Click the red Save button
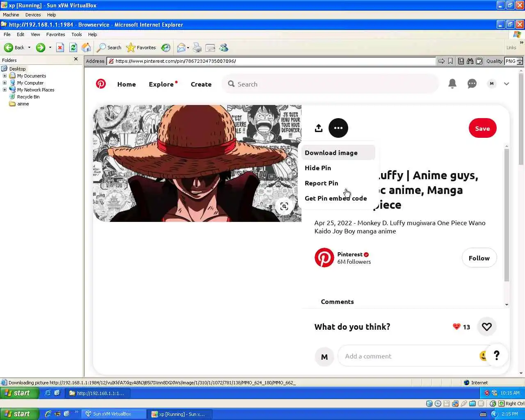 tap(482, 128)
